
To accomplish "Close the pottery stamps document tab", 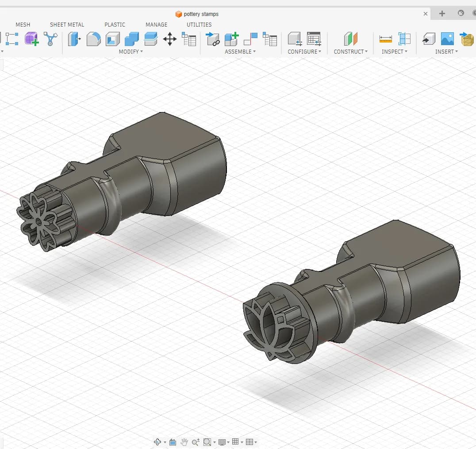I will click(425, 14).
